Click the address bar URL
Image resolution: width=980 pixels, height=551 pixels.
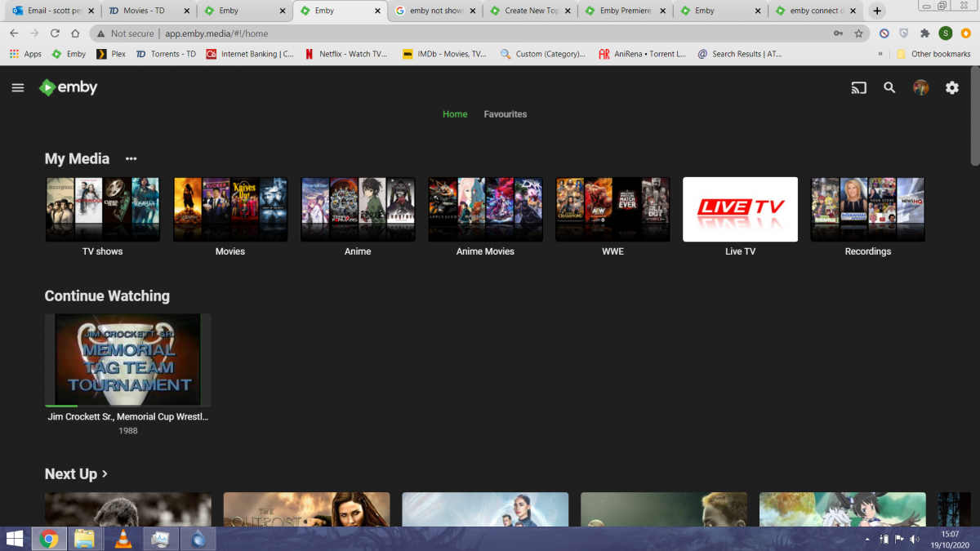(216, 33)
